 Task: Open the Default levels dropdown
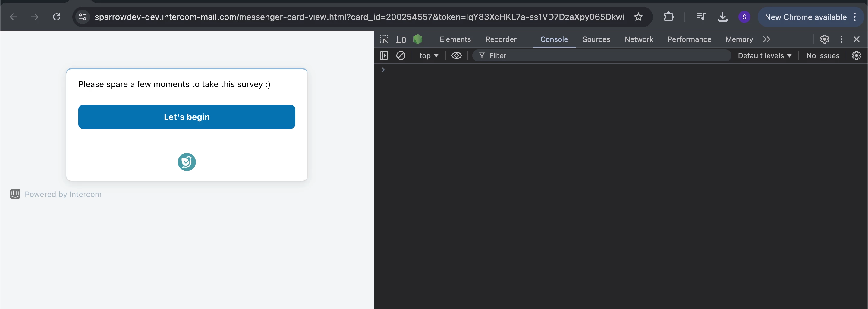764,55
